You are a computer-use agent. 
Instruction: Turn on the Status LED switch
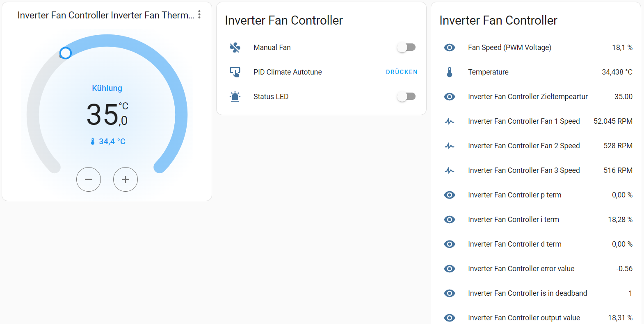(406, 97)
